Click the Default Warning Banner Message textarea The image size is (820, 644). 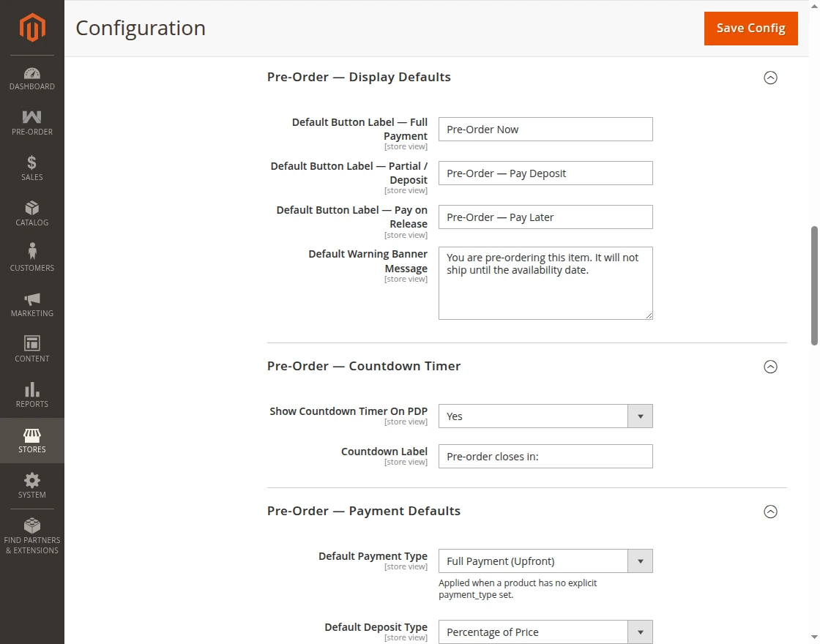pyautogui.click(x=545, y=282)
